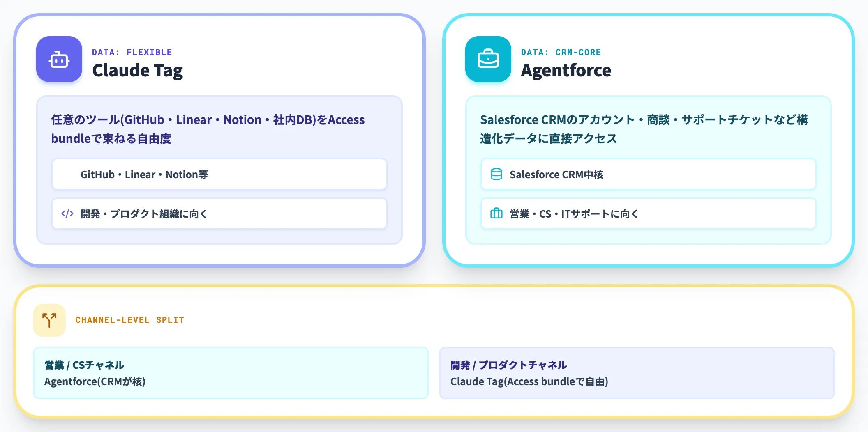868x432 pixels.
Task: Select the Agentforce heading
Action: pyautogui.click(x=566, y=70)
